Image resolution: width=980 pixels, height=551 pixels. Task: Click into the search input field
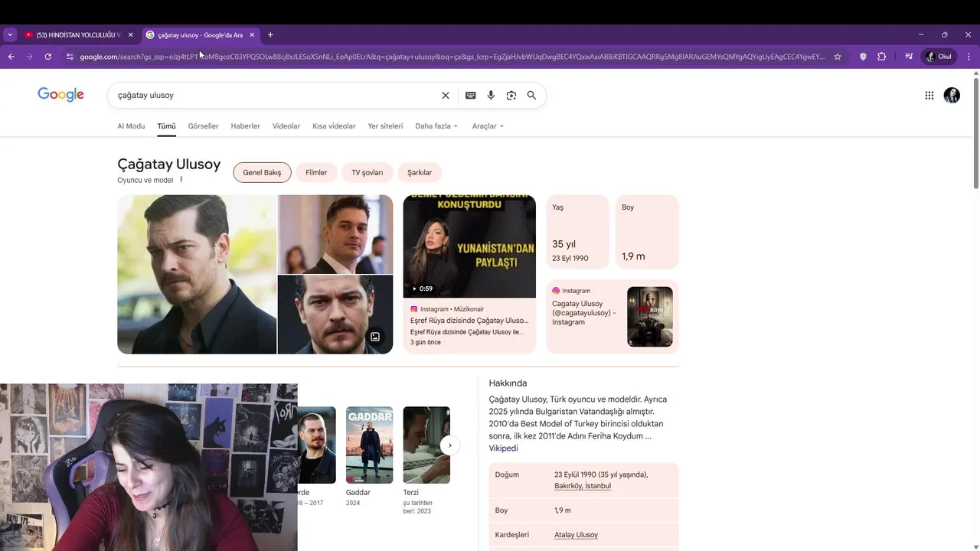(276, 96)
